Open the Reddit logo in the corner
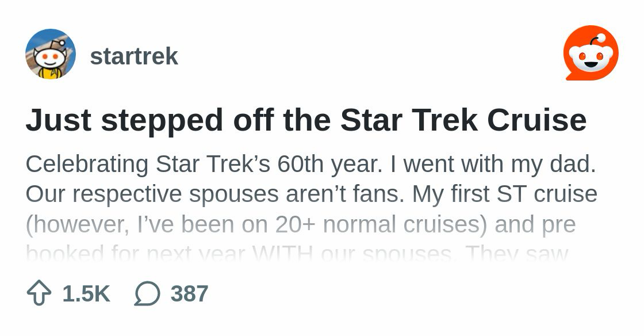The image size is (644, 336). click(x=591, y=54)
